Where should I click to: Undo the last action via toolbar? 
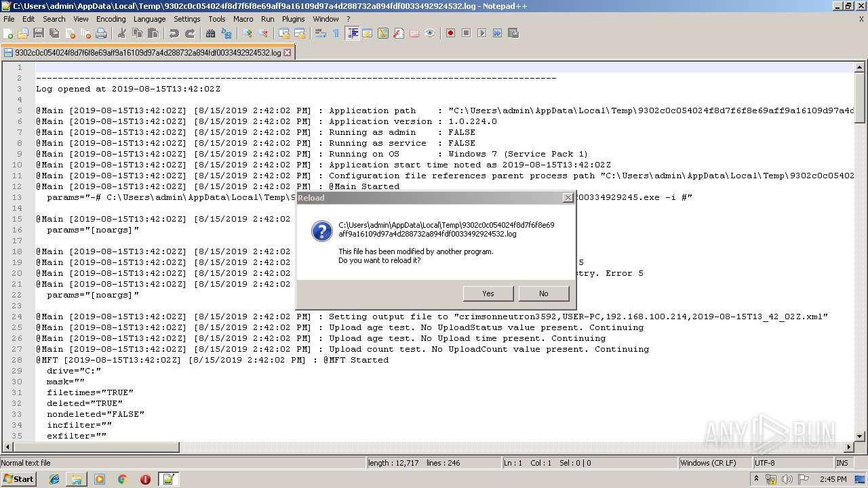[x=174, y=33]
